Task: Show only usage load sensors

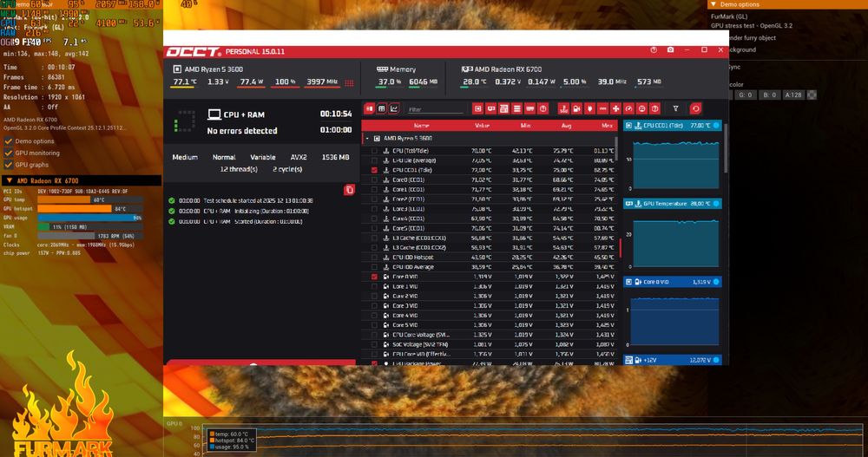Action: click(x=641, y=109)
